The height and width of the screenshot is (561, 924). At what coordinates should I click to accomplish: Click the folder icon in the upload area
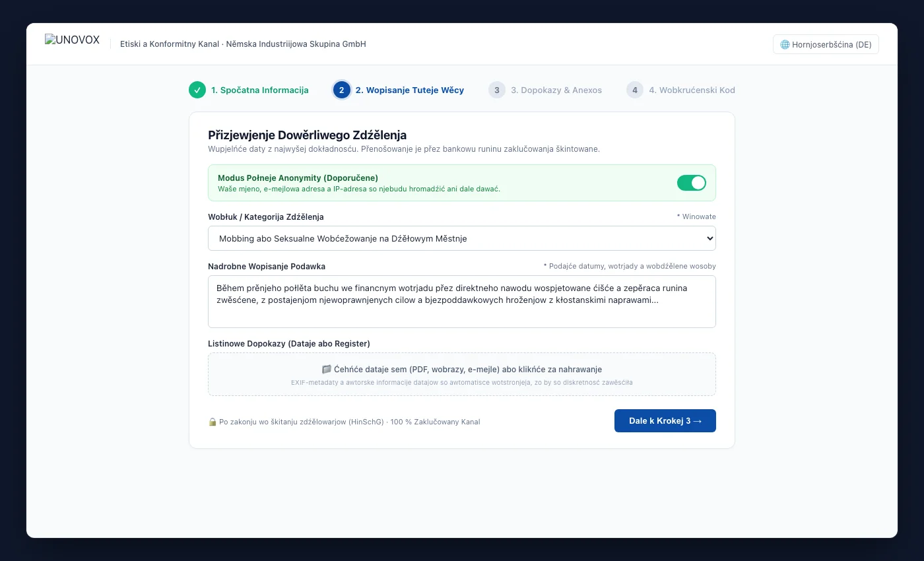click(x=326, y=370)
